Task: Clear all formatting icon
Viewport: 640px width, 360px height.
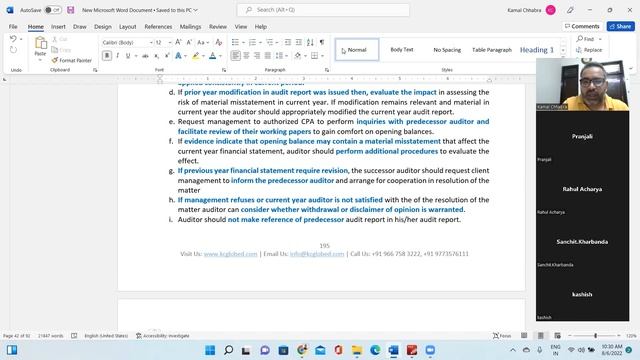Action: [219, 42]
